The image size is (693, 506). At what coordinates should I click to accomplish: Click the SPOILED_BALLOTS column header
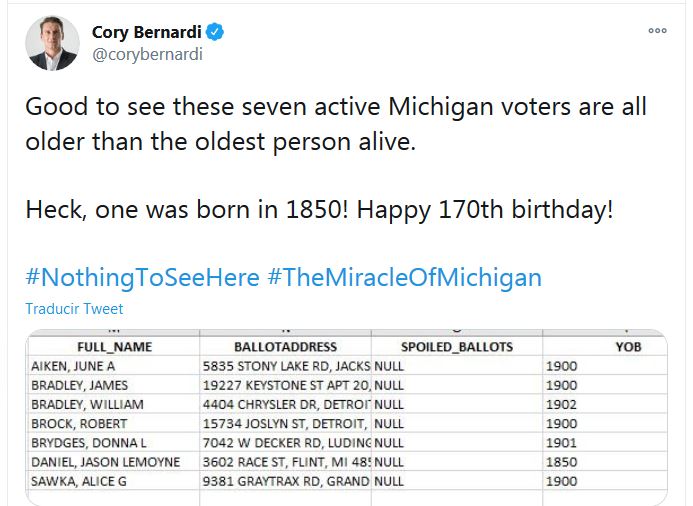click(456, 347)
